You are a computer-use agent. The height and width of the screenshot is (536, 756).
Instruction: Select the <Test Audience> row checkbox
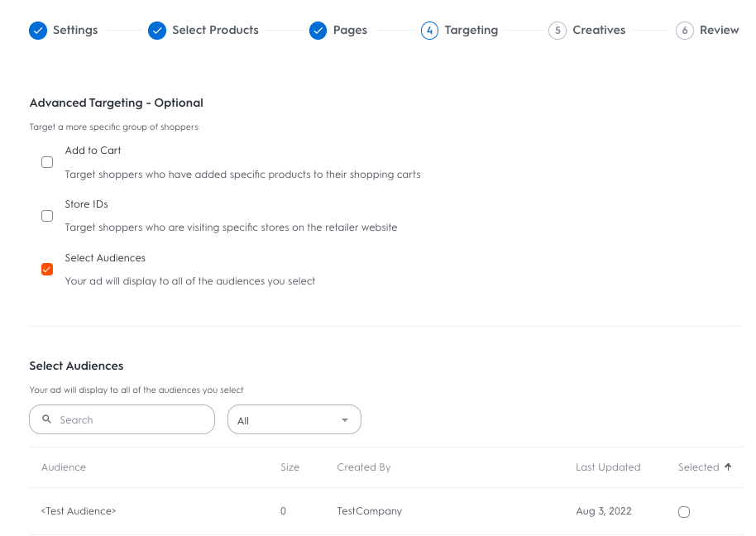(x=684, y=512)
